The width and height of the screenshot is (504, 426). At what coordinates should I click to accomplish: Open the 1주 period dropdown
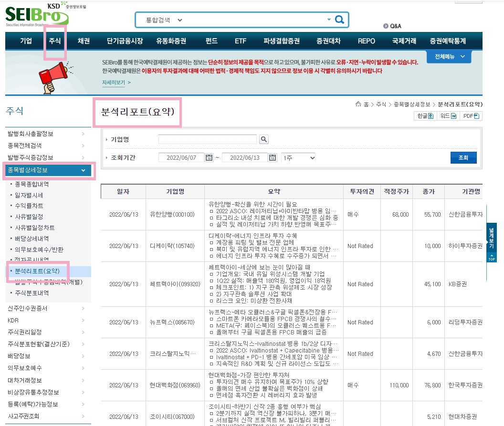[x=298, y=158]
